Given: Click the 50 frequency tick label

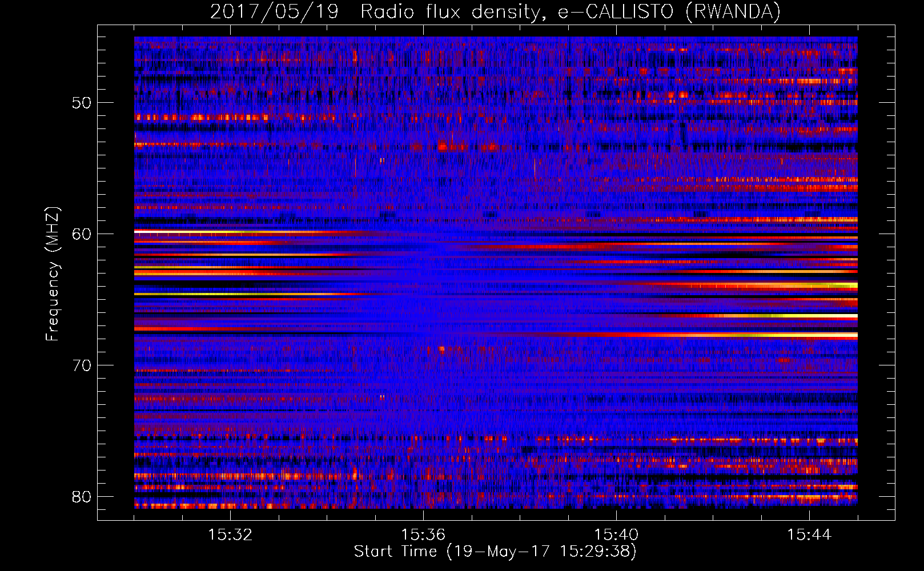Looking at the screenshot, I should 82,103.
